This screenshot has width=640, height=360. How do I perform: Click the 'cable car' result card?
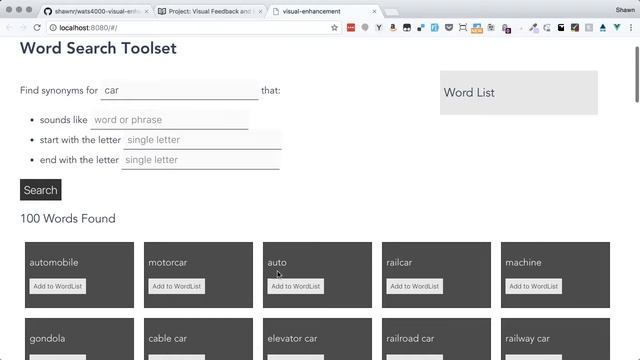198,339
